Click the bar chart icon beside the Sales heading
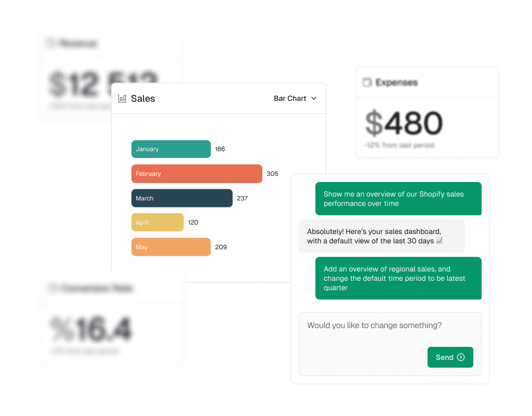Image resolution: width=532 pixels, height=416 pixels. tap(122, 98)
